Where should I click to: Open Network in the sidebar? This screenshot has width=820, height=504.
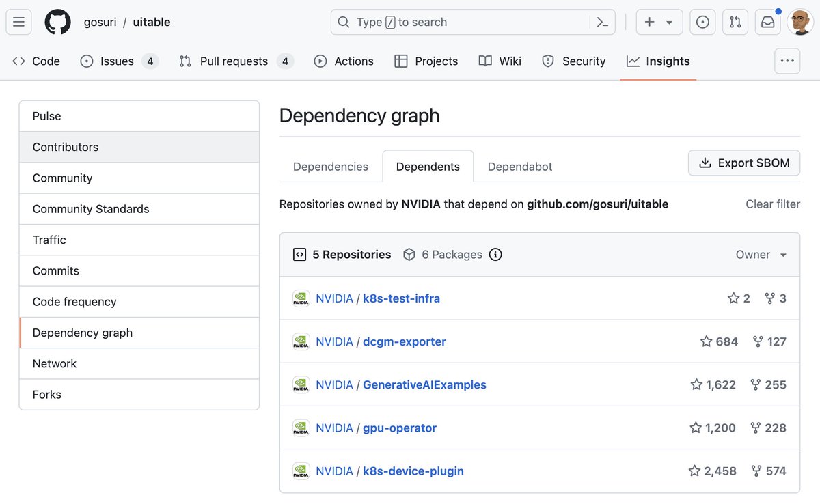pos(139,363)
